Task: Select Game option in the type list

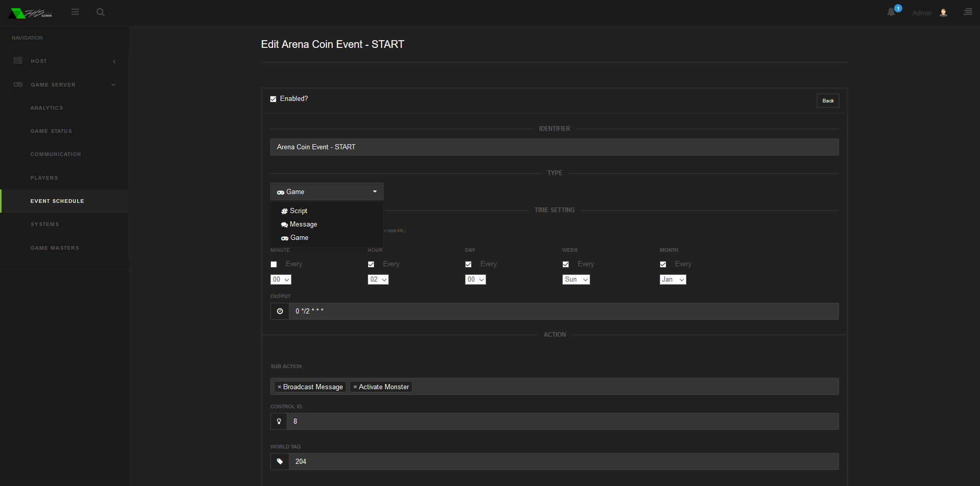Action: coord(327,238)
